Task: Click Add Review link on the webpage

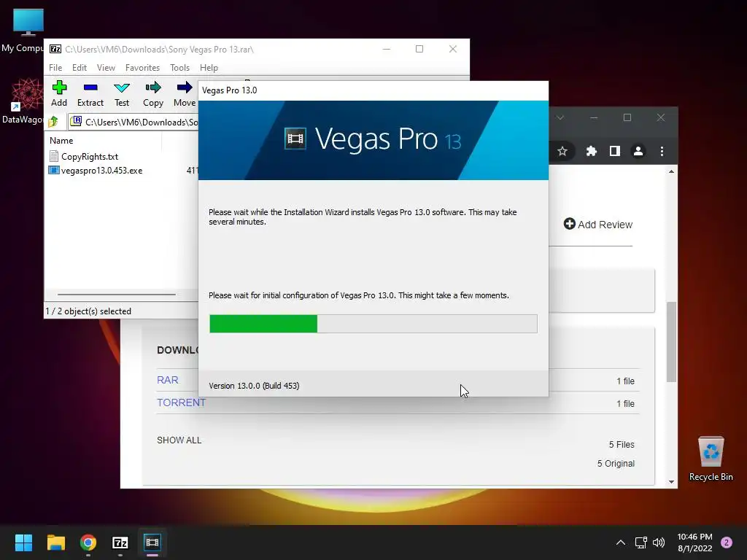Action: point(598,225)
